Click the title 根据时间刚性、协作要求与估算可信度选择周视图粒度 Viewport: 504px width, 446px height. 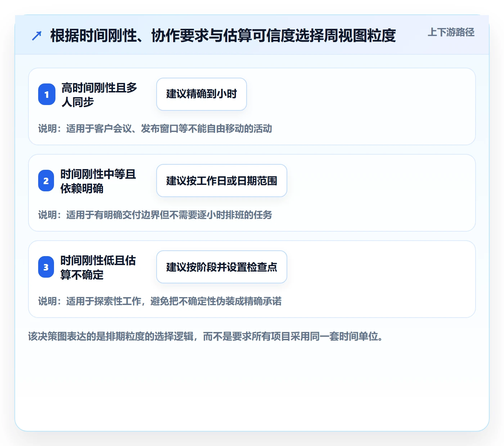pyautogui.click(x=223, y=36)
